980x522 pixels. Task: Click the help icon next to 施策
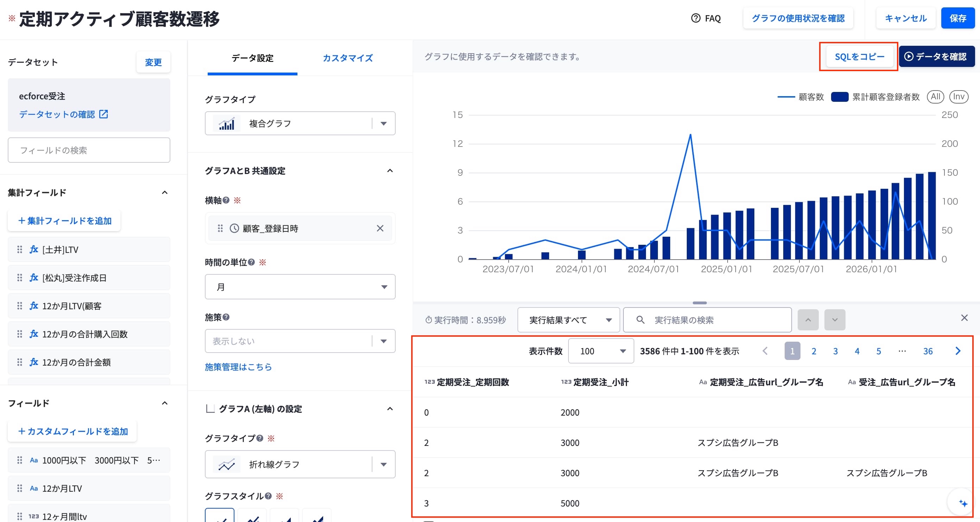pyautogui.click(x=226, y=317)
